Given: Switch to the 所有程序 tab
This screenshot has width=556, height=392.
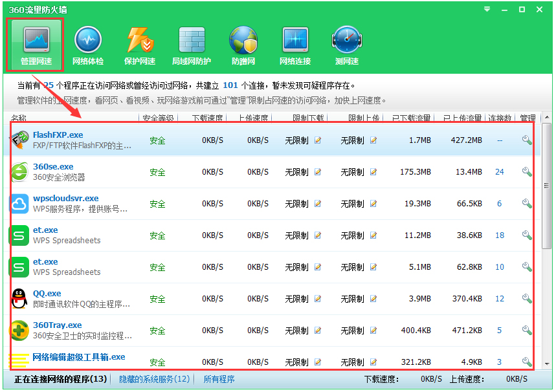Looking at the screenshot, I should (x=219, y=379).
